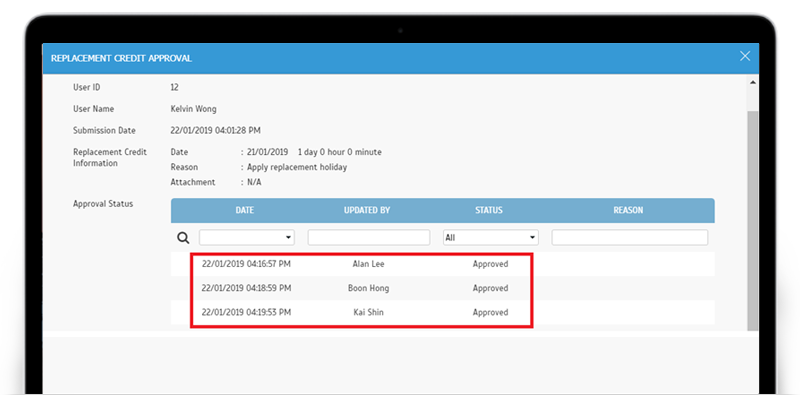Click the Submission Date label

click(x=104, y=131)
